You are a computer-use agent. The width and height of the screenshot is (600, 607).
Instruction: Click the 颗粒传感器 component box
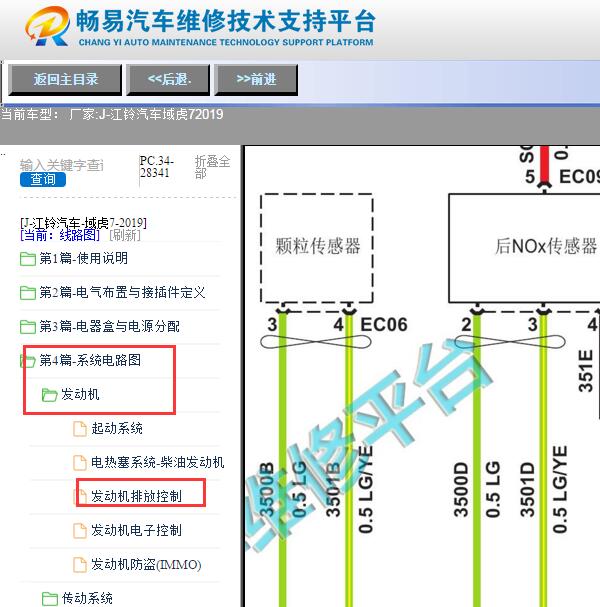point(317,248)
